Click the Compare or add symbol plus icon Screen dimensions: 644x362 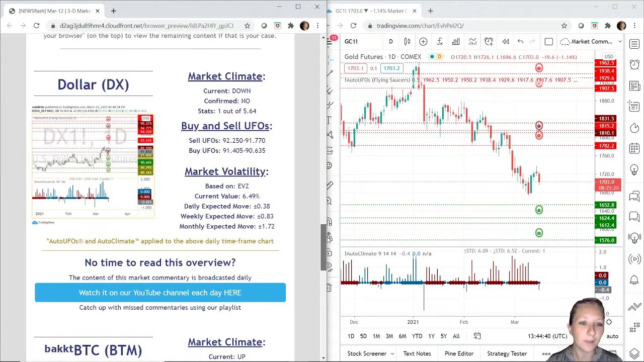click(423, 42)
